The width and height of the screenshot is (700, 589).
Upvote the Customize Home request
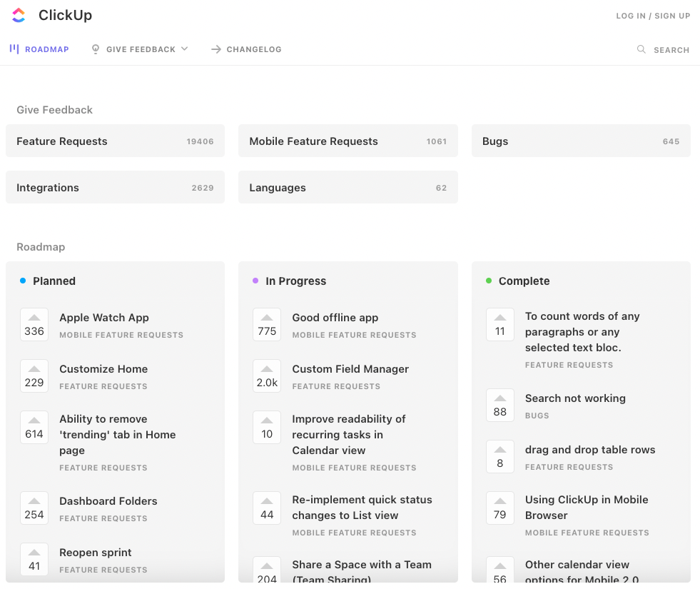[34, 376]
